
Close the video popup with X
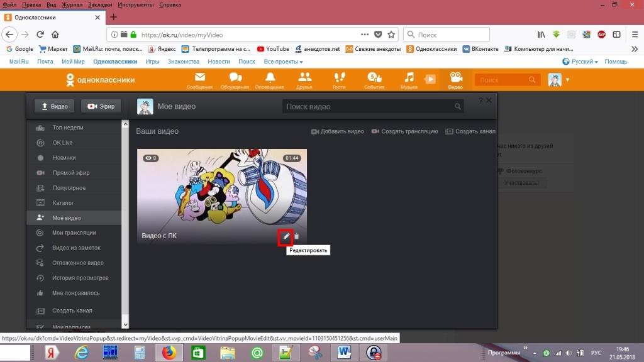(x=489, y=100)
